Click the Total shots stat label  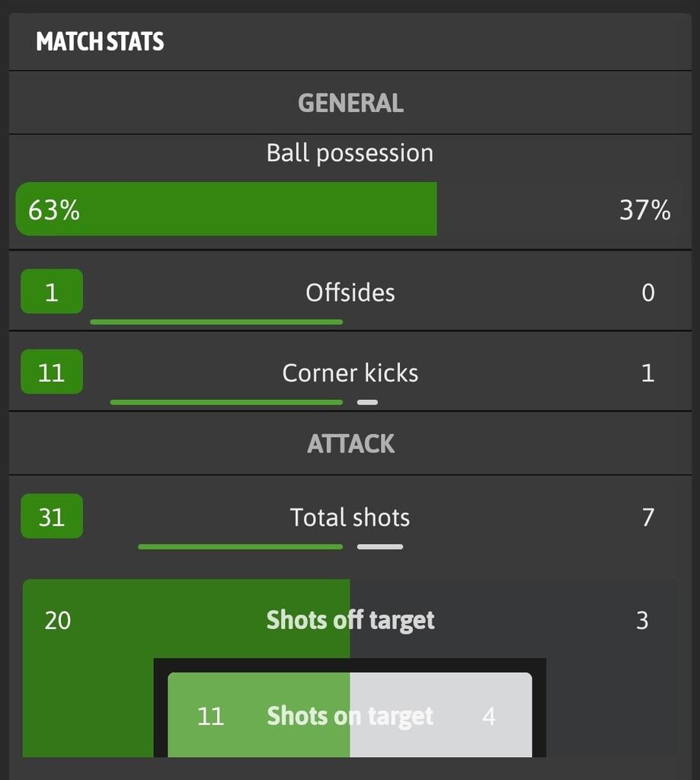click(x=350, y=517)
